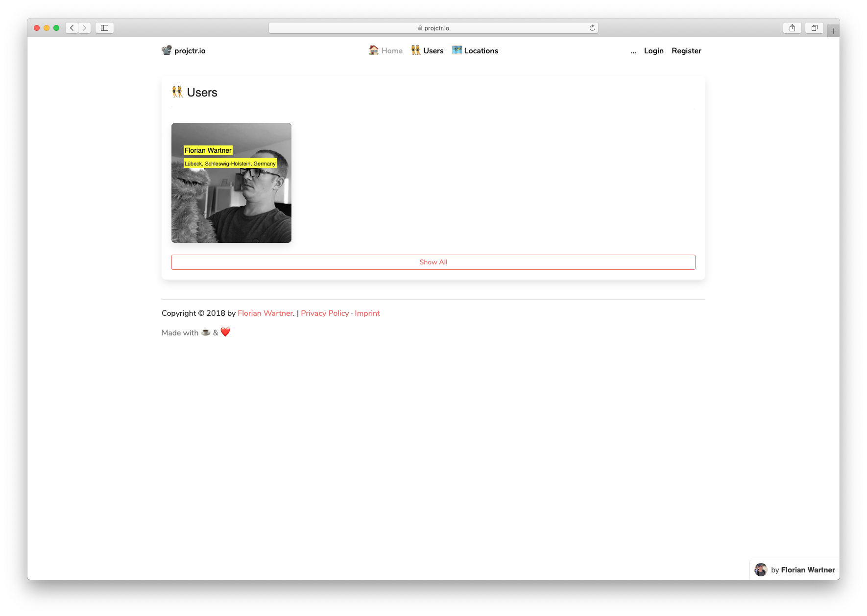
Task: Click the browser back arrow
Action: coord(72,28)
